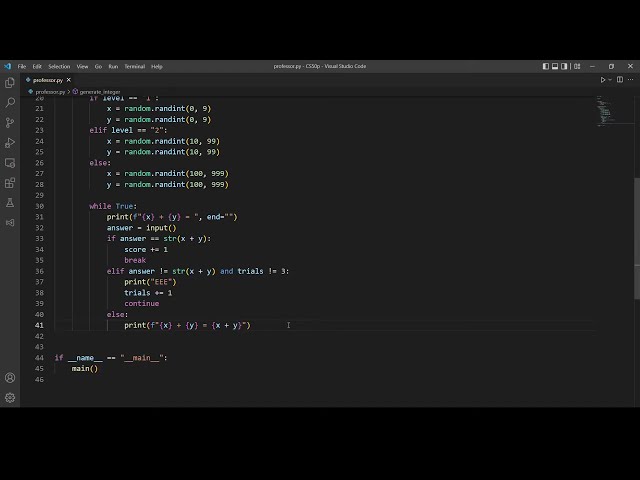640x480 pixels.
Task: Click line number 46
Action: tap(39, 380)
